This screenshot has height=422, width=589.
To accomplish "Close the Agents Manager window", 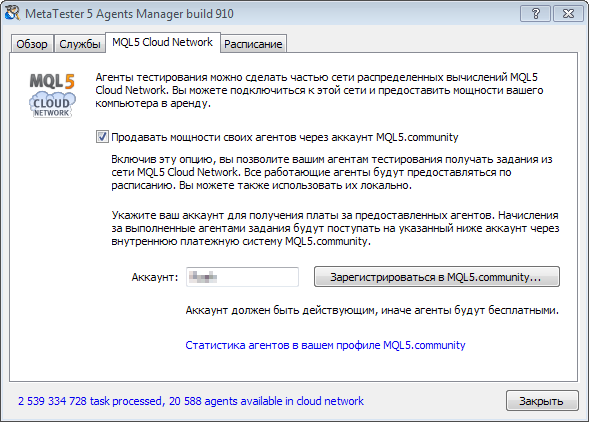I will (568, 14).
